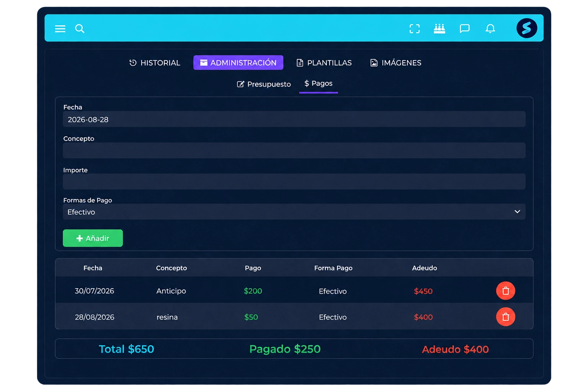Click the Anticipo concept cell
The height and width of the screenshot is (392, 588).
(x=171, y=291)
